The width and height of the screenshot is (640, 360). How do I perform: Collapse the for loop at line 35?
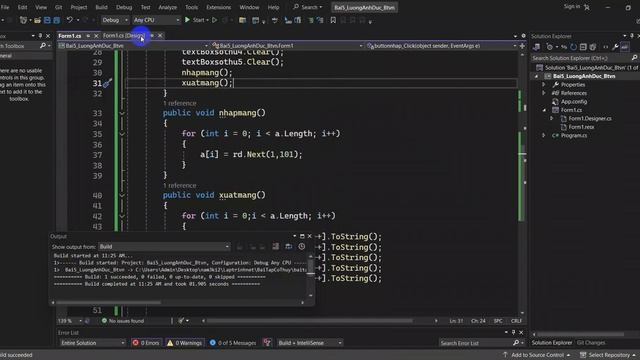[122, 134]
